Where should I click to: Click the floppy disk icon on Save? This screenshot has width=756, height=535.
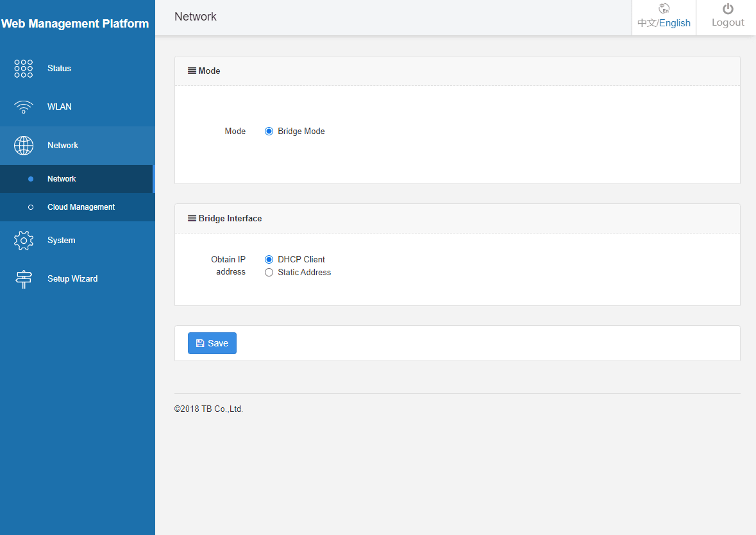[x=200, y=343]
